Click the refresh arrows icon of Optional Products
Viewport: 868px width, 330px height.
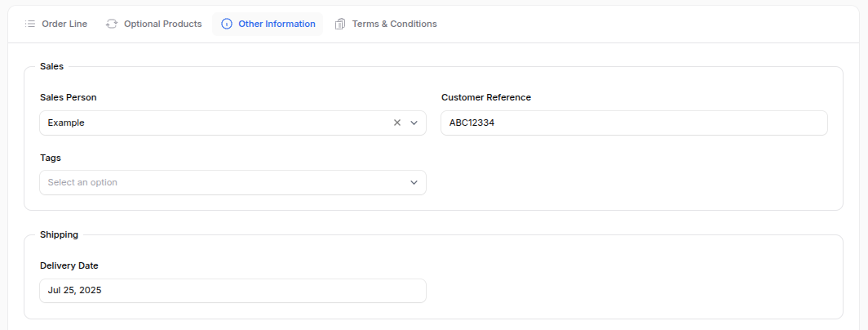point(112,24)
